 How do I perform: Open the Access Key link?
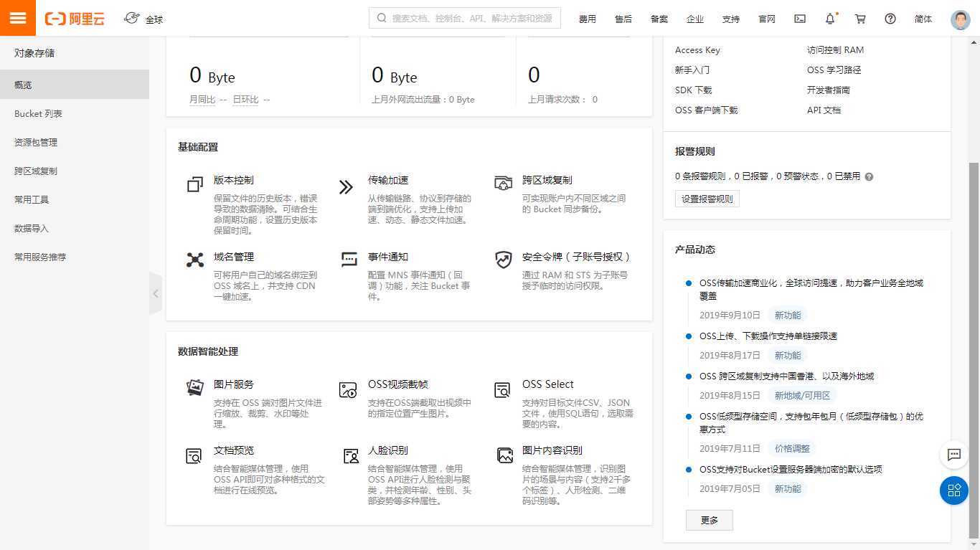point(697,50)
